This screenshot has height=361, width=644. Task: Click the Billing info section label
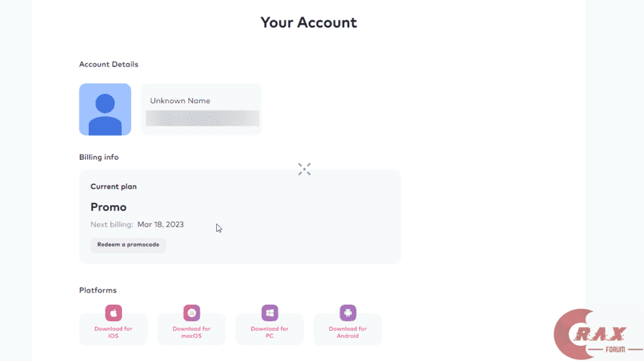pyautogui.click(x=99, y=157)
